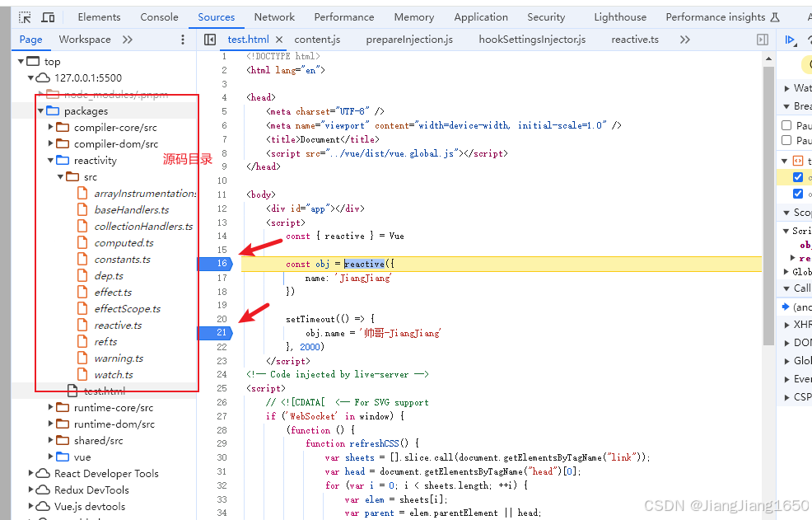Open the Elements tab
Screen dimensions: 812x520
pos(99,17)
